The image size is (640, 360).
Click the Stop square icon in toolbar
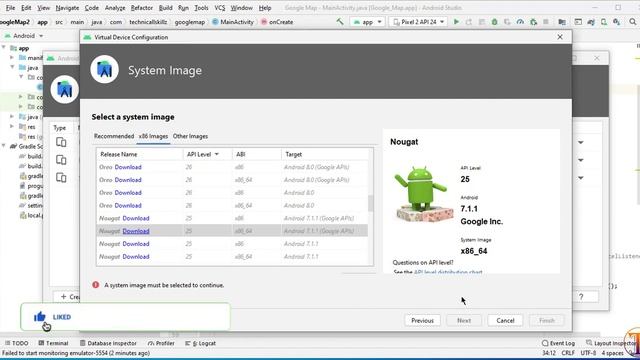546,22
